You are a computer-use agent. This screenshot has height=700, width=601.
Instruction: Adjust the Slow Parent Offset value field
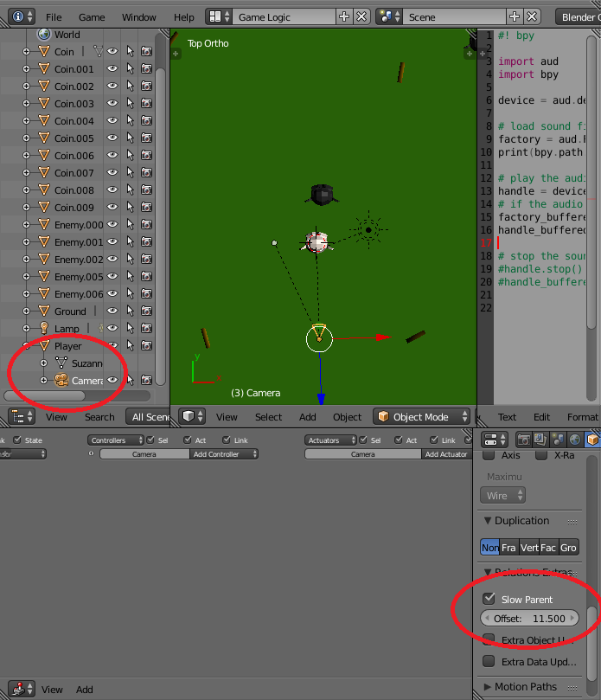click(529, 619)
